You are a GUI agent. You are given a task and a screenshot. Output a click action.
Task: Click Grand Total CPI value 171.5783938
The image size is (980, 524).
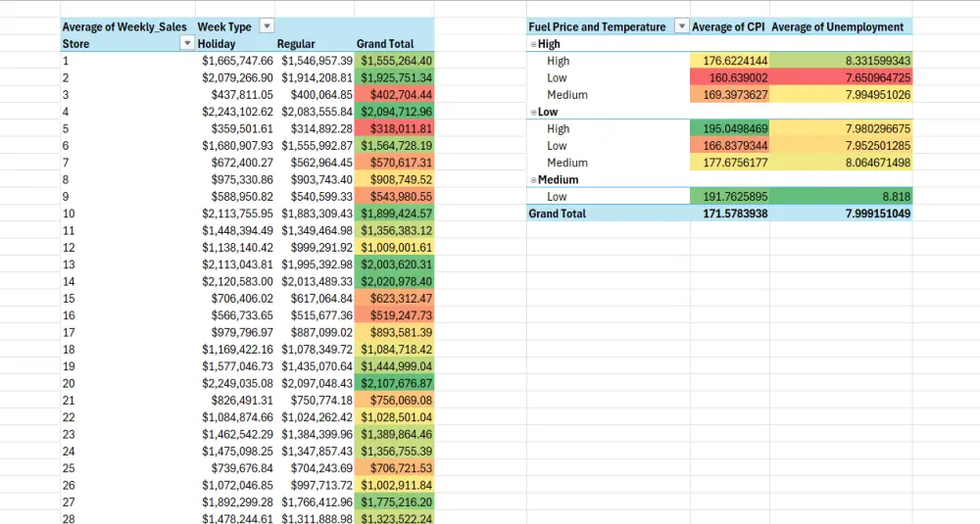[x=730, y=214]
